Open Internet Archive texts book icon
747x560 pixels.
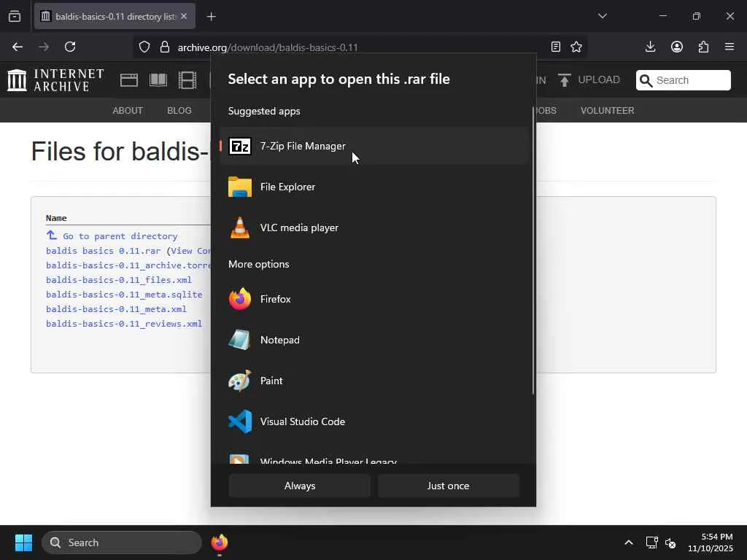(158, 80)
